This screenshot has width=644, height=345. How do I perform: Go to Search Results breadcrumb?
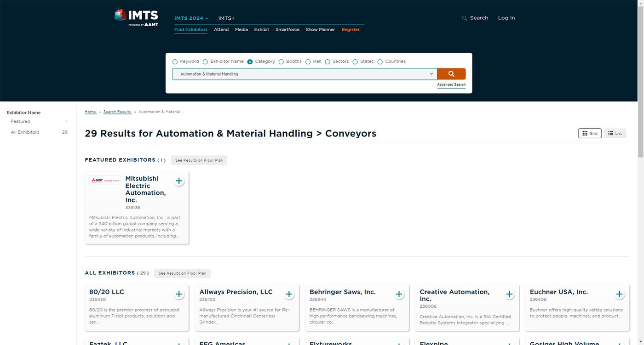[x=117, y=112]
